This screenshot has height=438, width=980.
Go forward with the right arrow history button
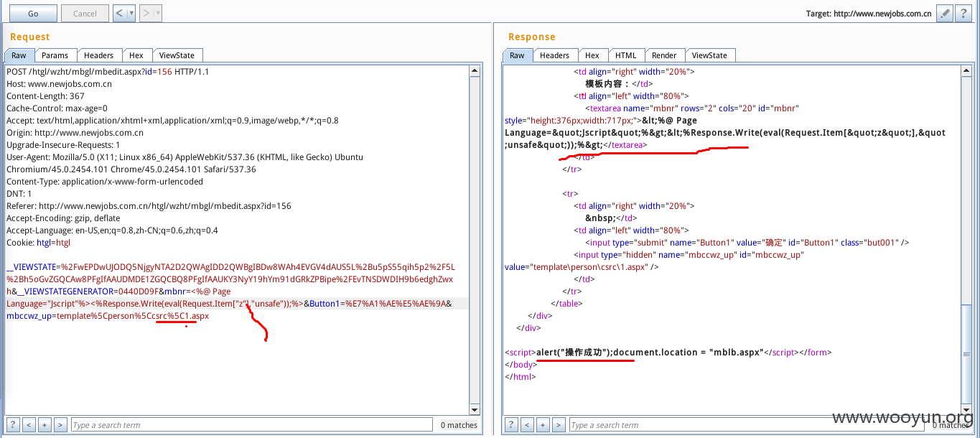(x=146, y=13)
